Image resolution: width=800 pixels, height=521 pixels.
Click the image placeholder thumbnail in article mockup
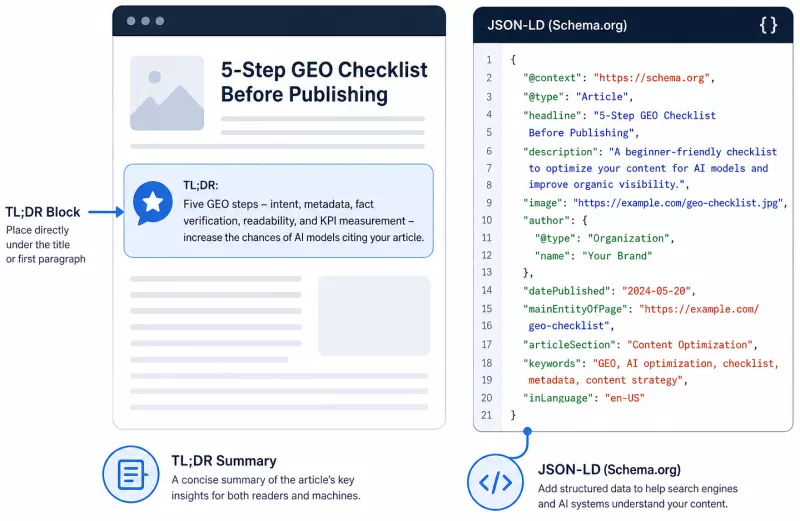point(167,93)
